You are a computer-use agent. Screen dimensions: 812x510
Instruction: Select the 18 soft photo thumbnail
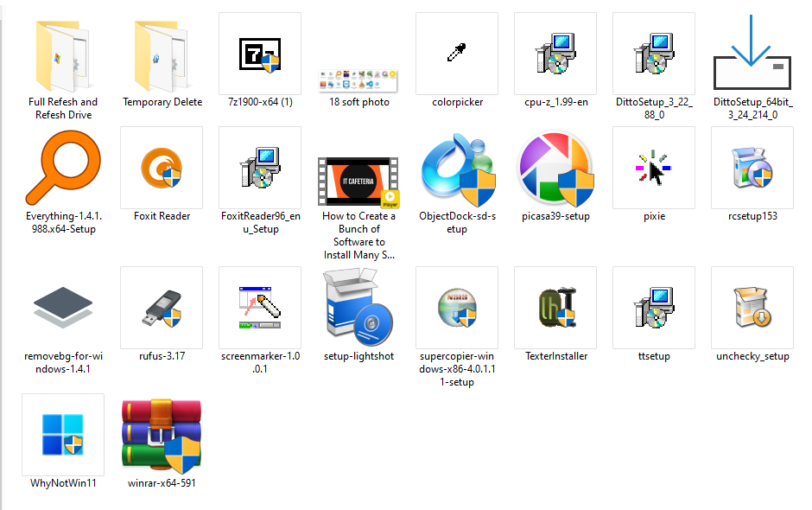(358, 81)
